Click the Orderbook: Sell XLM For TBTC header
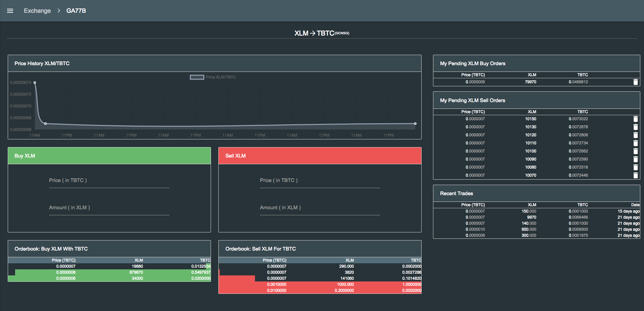The width and height of the screenshot is (644, 311). click(x=320, y=249)
